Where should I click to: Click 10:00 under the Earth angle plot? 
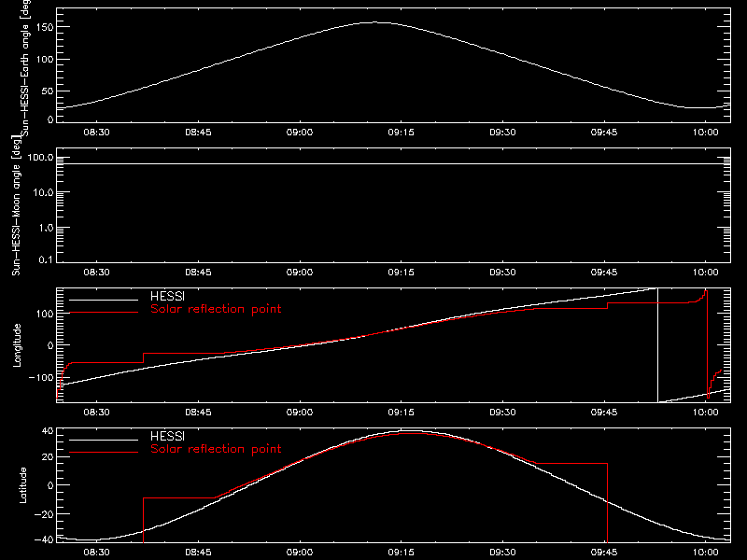(706, 132)
